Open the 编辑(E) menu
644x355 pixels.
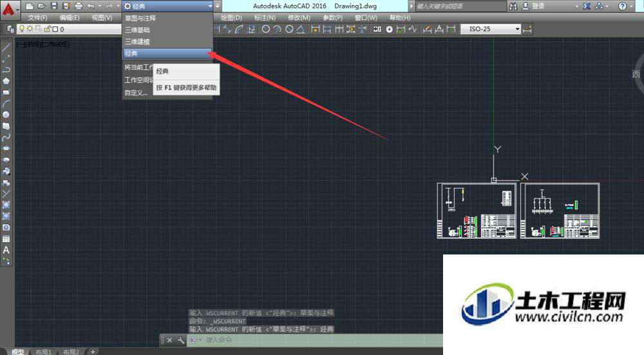coord(70,17)
